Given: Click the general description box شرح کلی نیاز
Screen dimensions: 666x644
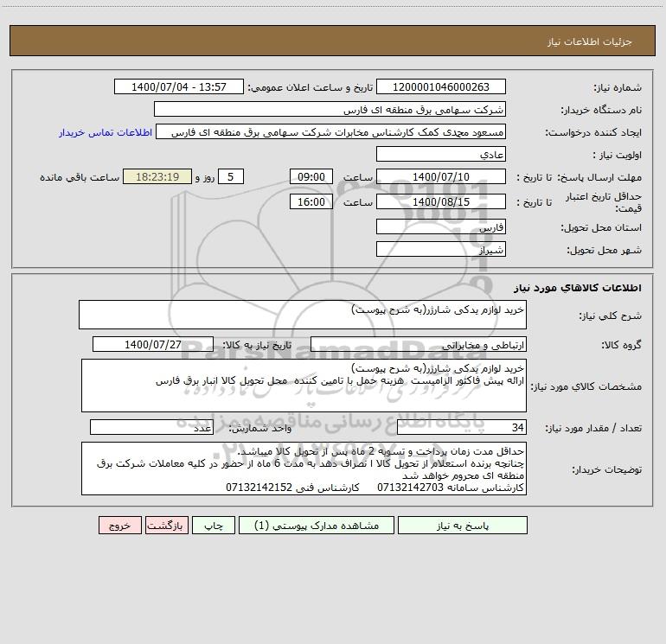Looking at the screenshot, I should 303,315.
